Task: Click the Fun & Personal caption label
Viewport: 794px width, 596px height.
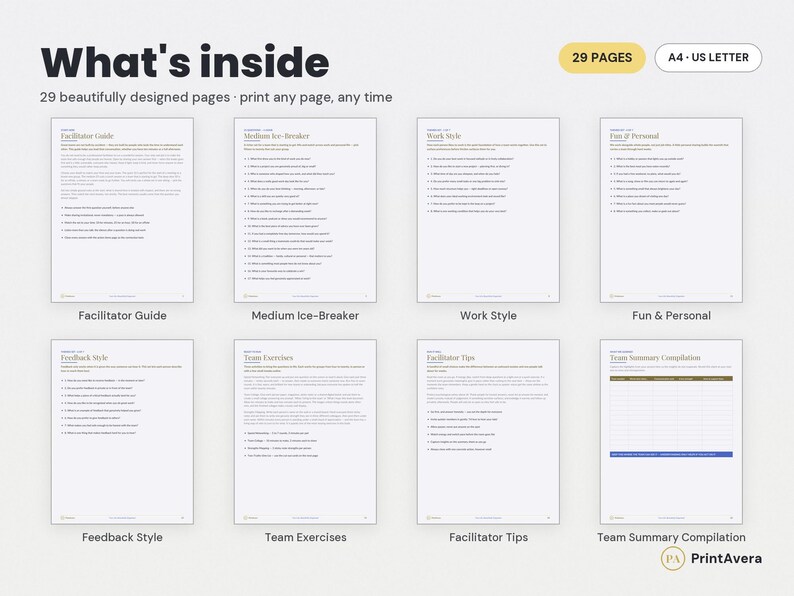Action: click(x=671, y=315)
